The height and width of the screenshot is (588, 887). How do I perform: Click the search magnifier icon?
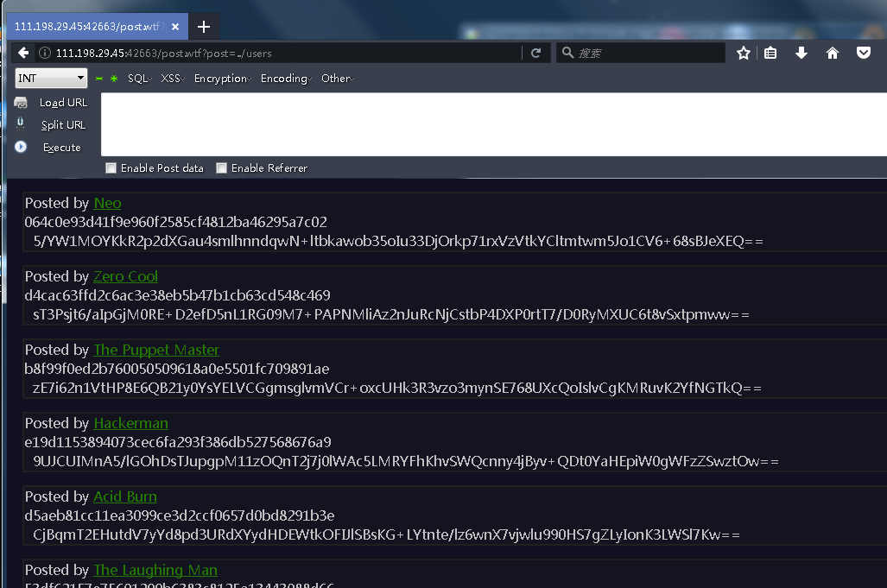pyautogui.click(x=567, y=53)
